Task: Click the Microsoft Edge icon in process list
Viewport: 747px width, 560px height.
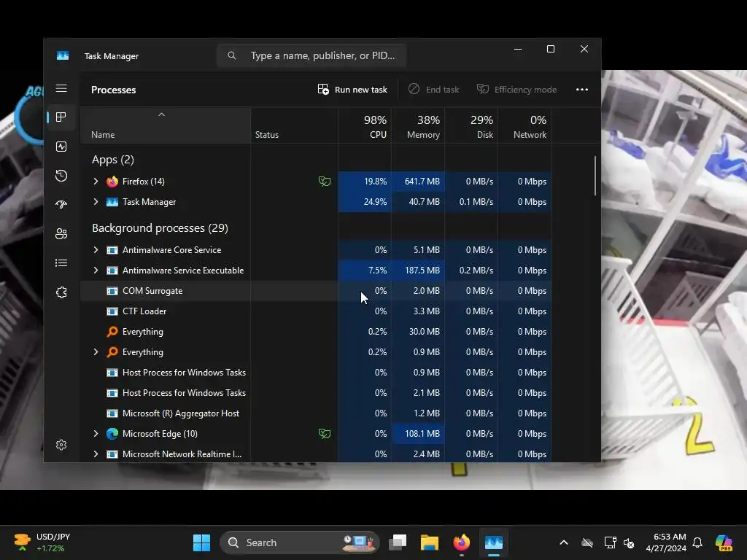Action: [112, 434]
